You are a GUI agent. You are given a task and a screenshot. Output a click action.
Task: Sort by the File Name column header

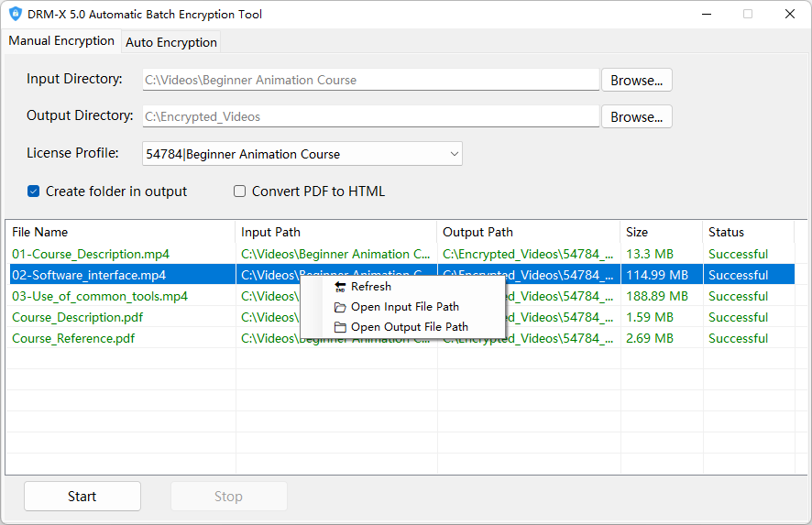[121, 233]
